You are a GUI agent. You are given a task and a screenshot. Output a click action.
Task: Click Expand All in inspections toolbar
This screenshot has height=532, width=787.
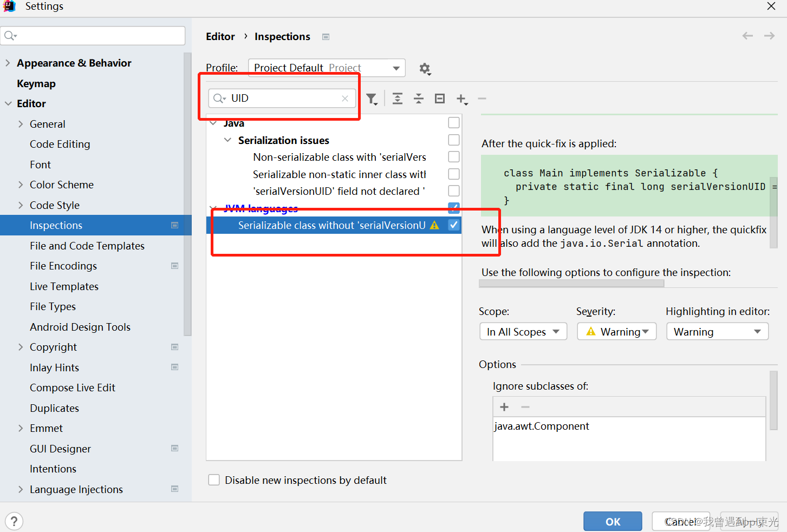398,98
